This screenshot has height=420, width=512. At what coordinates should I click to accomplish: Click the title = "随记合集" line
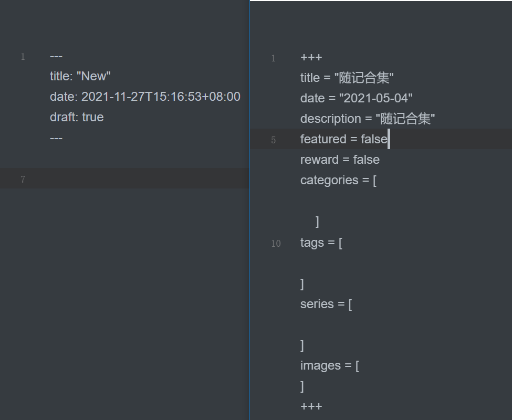[x=347, y=78]
